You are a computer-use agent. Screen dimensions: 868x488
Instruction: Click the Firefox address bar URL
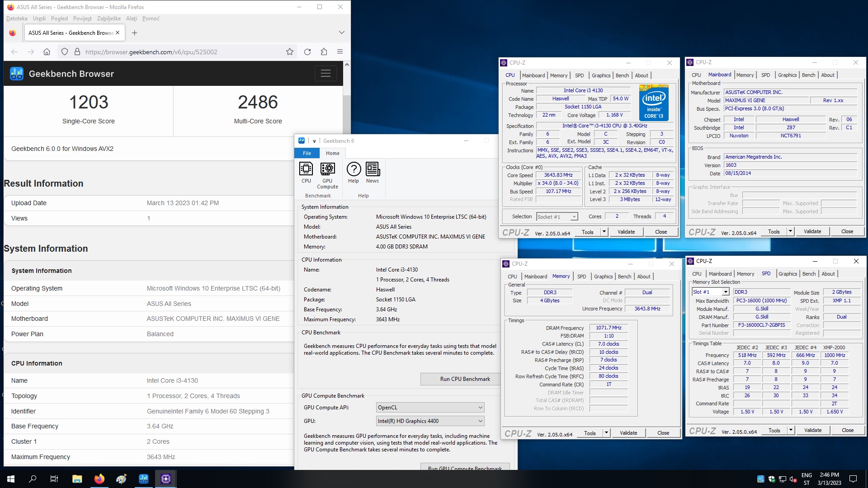pos(151,52)
